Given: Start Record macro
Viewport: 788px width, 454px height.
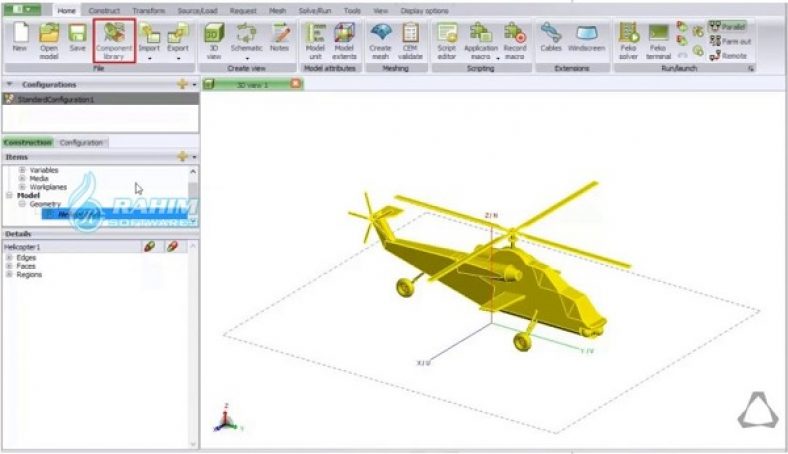Looking at the screenshot, I should point(515,41).
